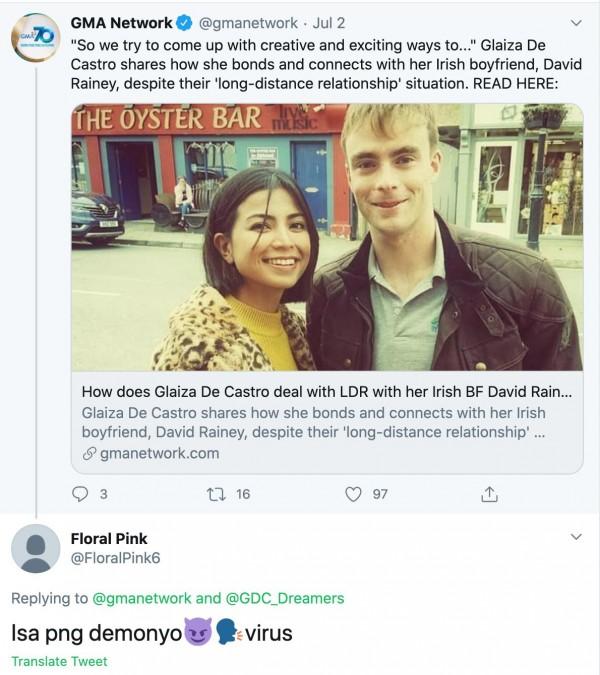Viewport: 600px width, 675px height.
Task: Expand GMA Network tweet options chevron
Action: pos(575,22)
